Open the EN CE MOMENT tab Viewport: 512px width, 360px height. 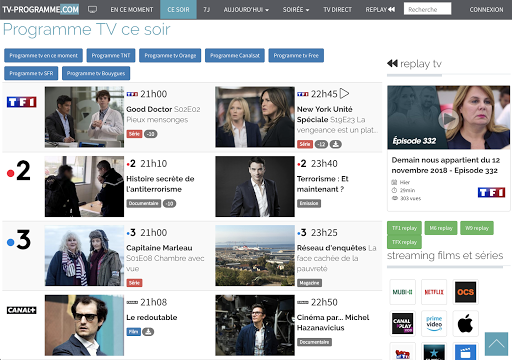click(x=132, y=10)
